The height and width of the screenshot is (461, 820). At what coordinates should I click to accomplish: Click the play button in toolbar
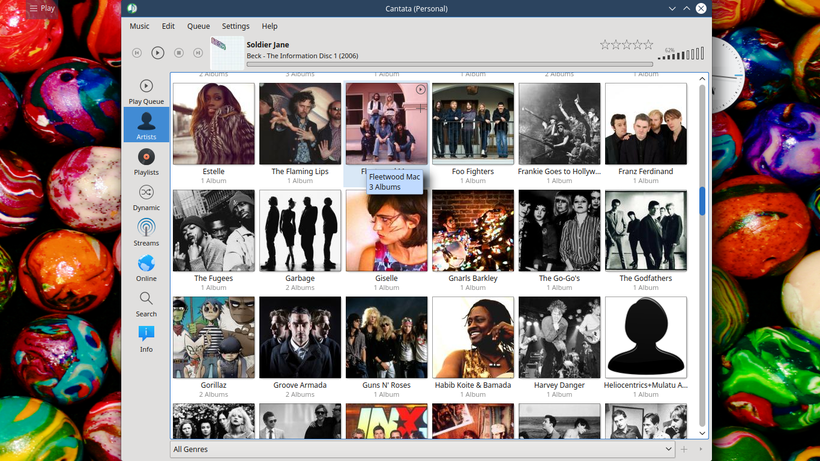157,53
